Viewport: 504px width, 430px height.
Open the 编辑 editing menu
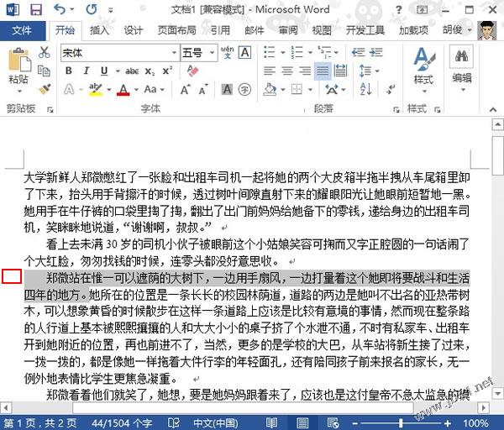click(x=461, y=68)
